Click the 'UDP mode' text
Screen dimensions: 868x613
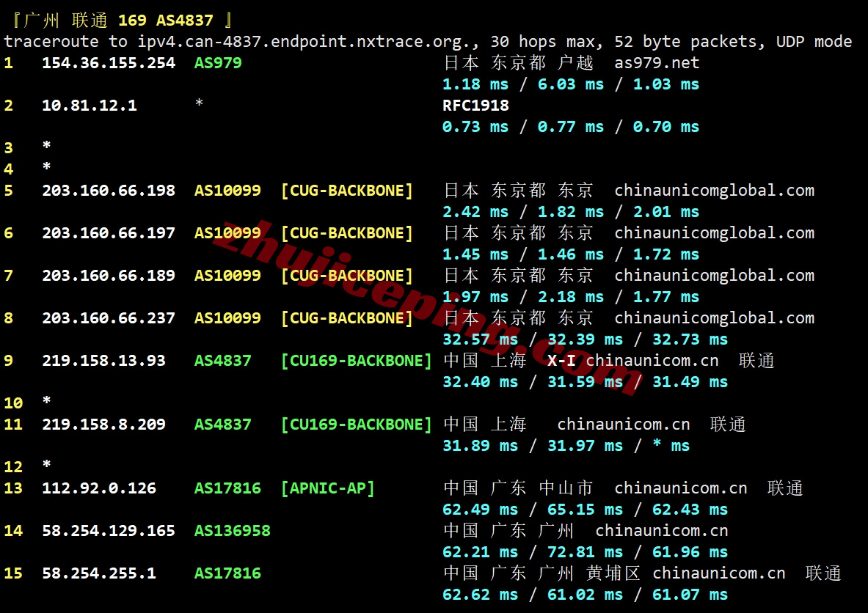click(814, 42)
